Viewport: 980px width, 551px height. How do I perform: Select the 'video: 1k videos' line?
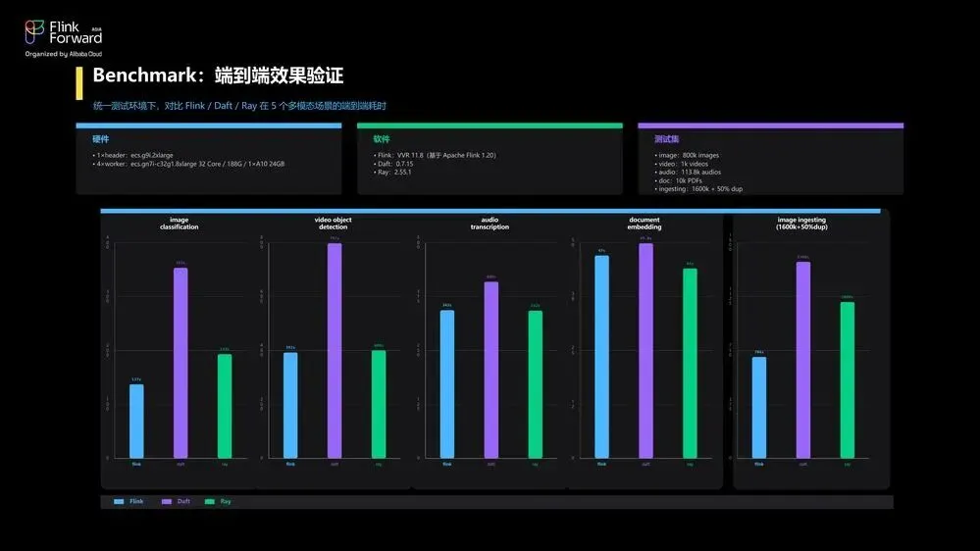(681, 164)
